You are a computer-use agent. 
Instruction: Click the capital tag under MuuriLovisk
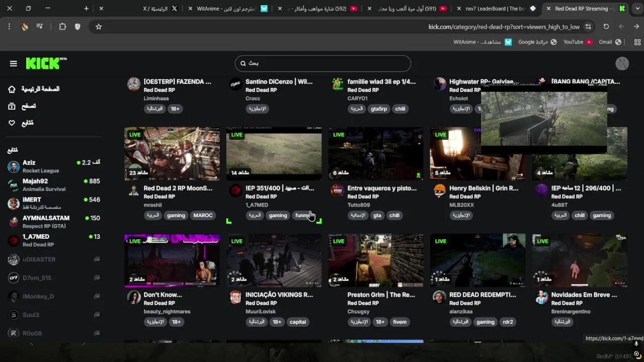pyautogui.click(x=298, y=322)
